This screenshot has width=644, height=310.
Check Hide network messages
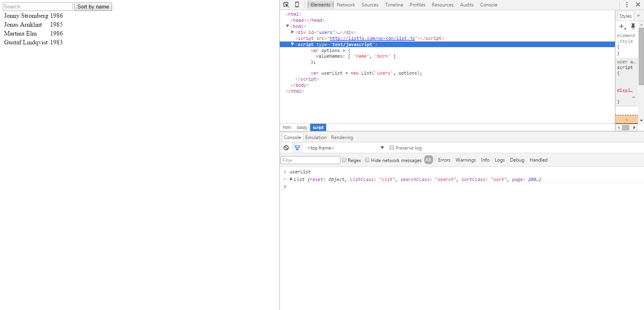tap(367, 160)
